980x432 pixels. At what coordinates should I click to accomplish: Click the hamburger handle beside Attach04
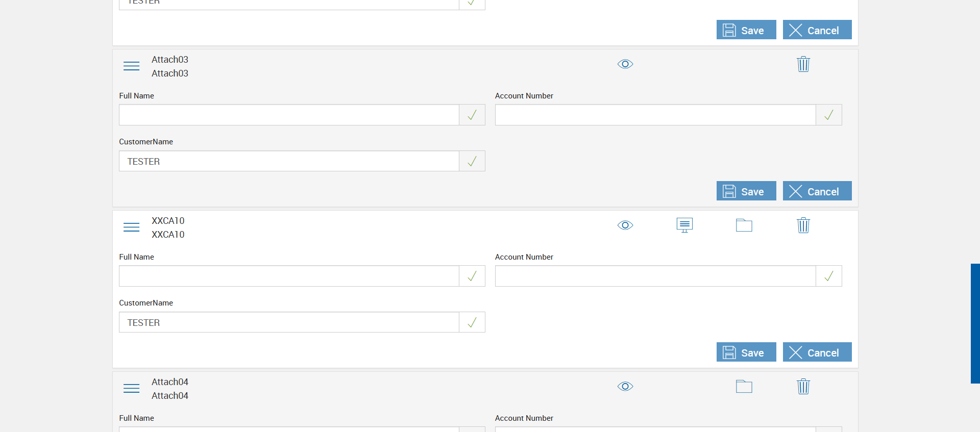(x=131, y=389)
